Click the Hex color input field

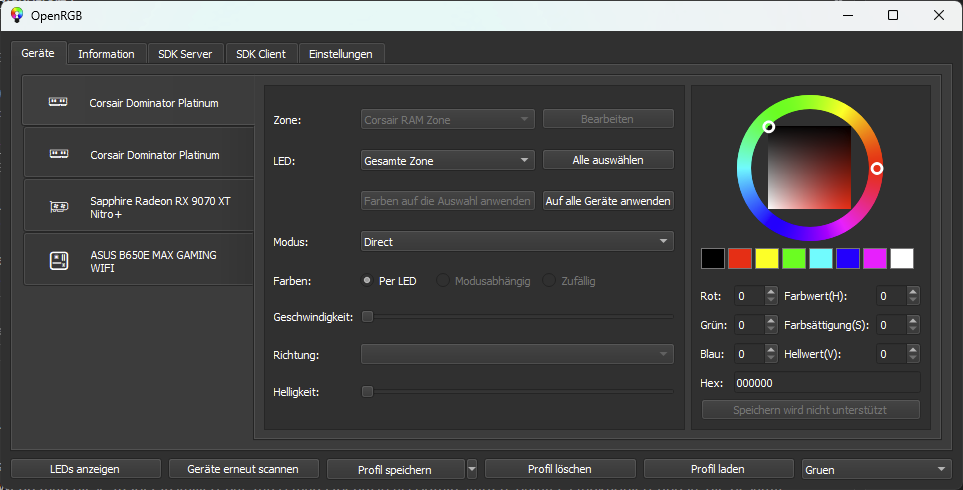(827, 383)
